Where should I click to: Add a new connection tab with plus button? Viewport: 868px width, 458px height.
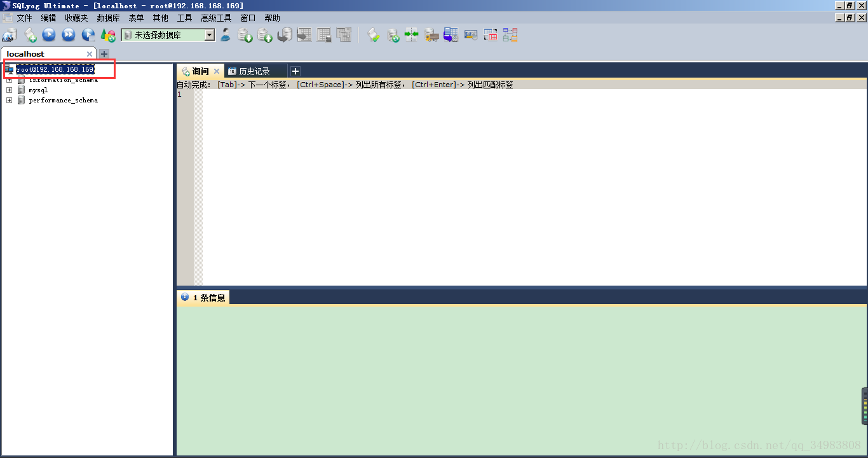point(104,54)
